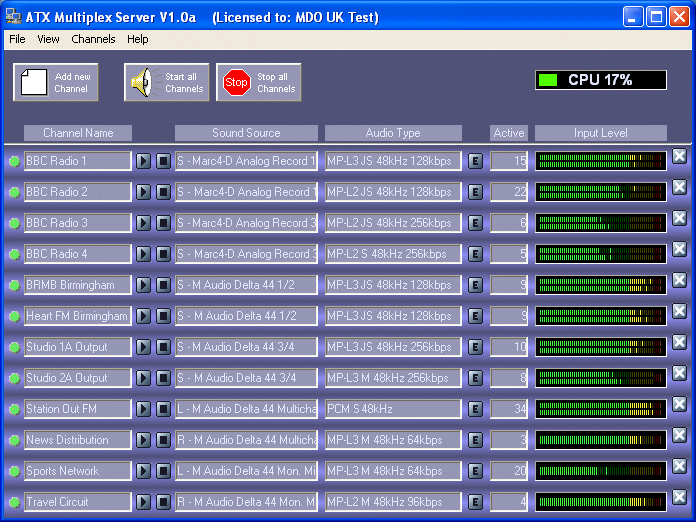
Task: Click the E button for Sports Network
Action: pyautogui.click(x=475, y=471)
